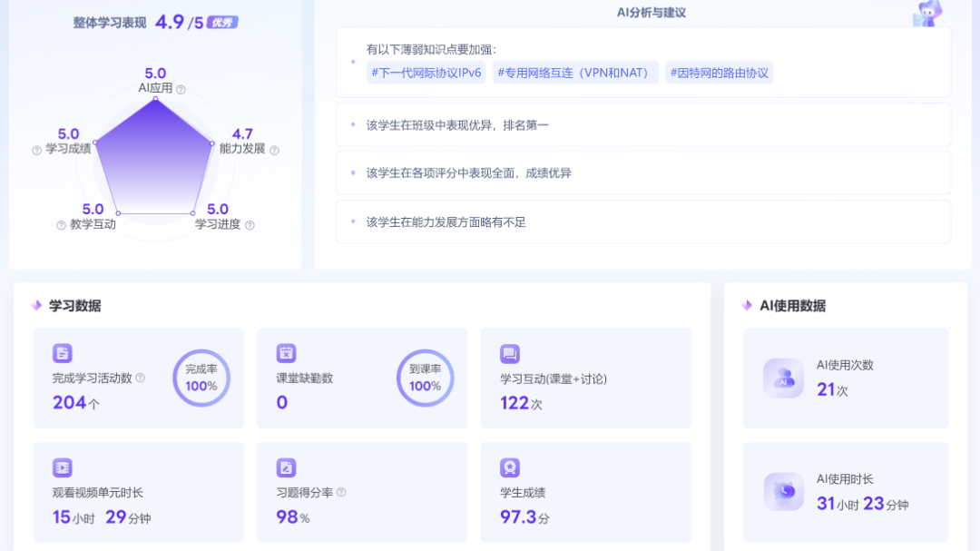
Task: Open the #下一代网际协议IPv6 tag
Action: point(426,73)
